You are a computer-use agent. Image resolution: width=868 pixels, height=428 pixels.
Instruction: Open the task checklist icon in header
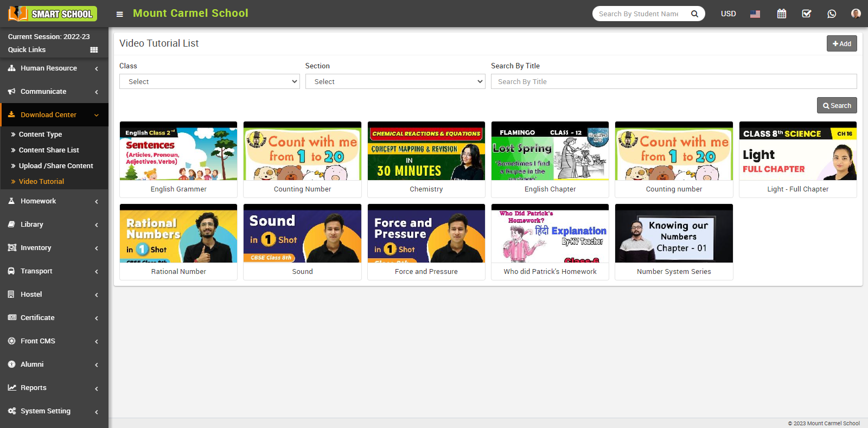point(807,14)
